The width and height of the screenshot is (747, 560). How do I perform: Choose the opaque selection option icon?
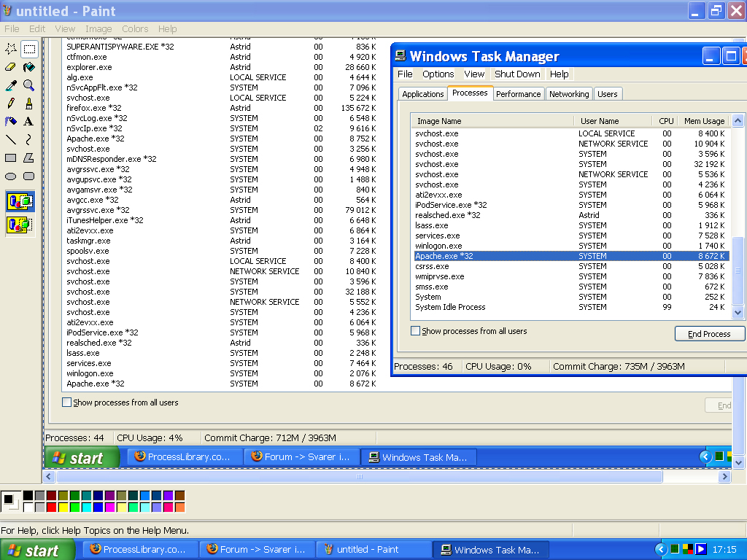pos(20,201)
